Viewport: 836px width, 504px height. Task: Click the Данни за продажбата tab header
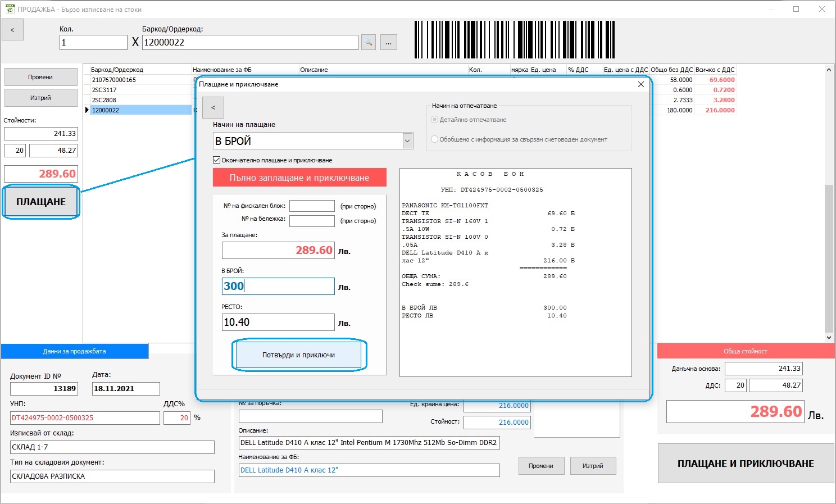75,351
